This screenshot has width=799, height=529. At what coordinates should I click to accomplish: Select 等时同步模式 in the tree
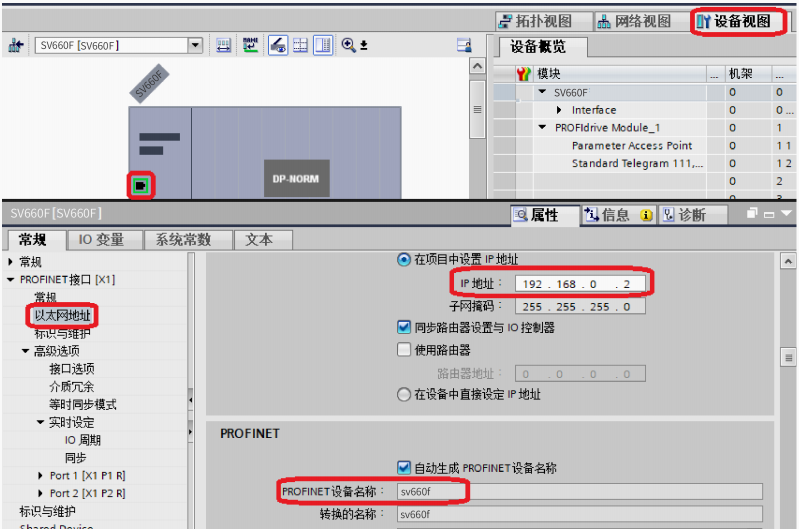tap(83, 404)
